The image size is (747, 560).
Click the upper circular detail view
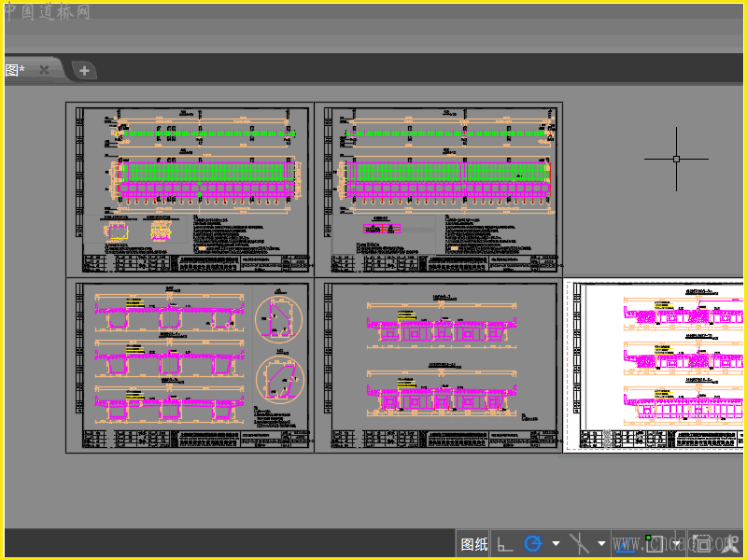point(279,320)
